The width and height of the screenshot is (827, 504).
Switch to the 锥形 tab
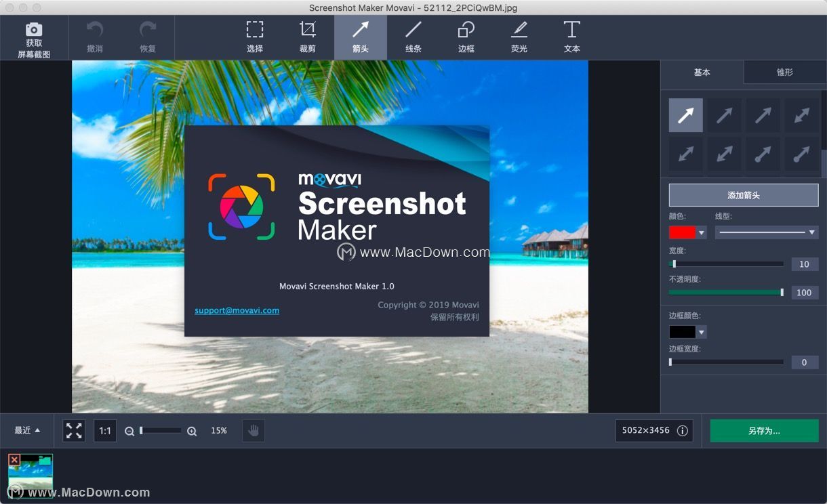pos(785,72)
